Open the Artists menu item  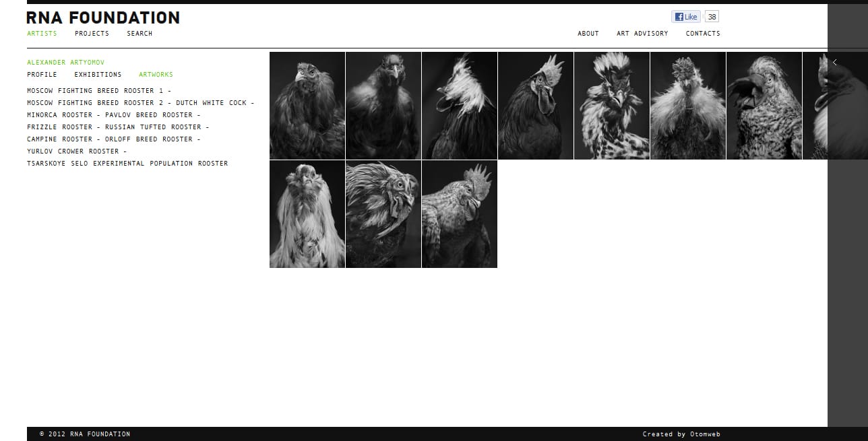click(x=42, y=34)
